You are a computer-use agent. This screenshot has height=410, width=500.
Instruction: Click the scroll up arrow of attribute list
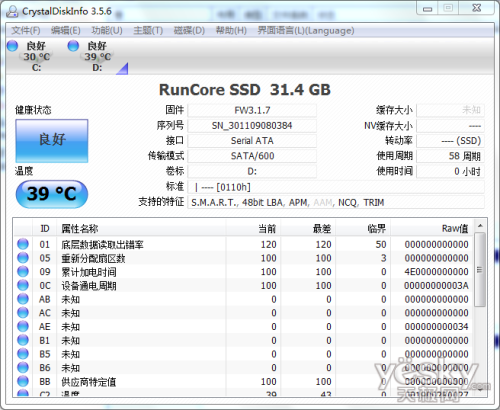[480, 226]
